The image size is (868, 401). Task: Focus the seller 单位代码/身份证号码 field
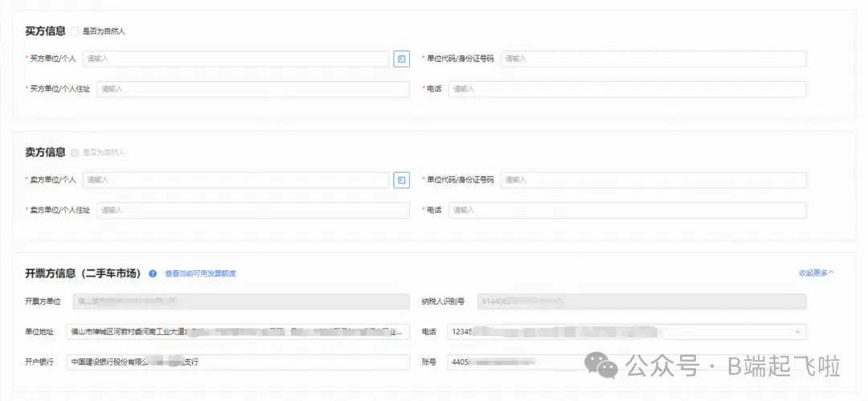click(653, 180)
